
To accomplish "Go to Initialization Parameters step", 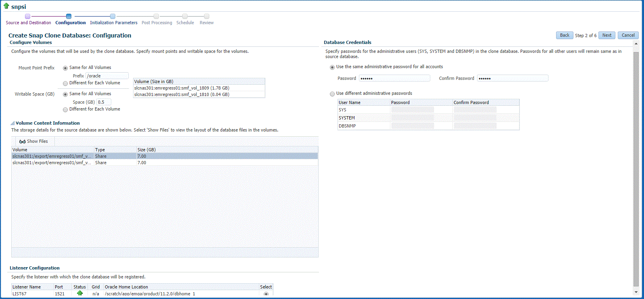I will pyautogui.click(x=114, y=23).
